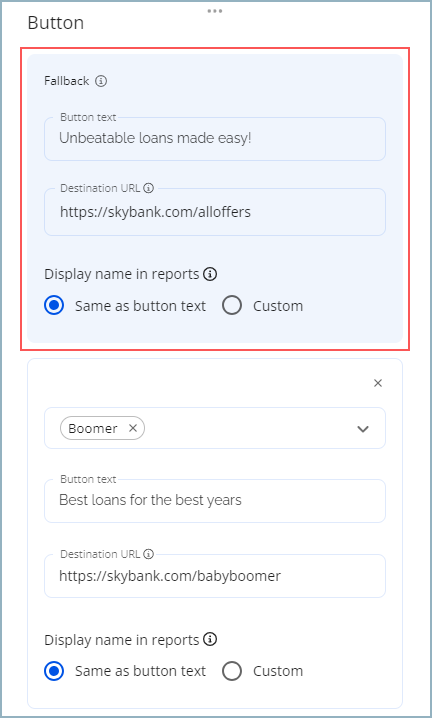Click the three-dots drag handle at panel top
The width and height of the screenshot is (432, 718).
[215, 11]
